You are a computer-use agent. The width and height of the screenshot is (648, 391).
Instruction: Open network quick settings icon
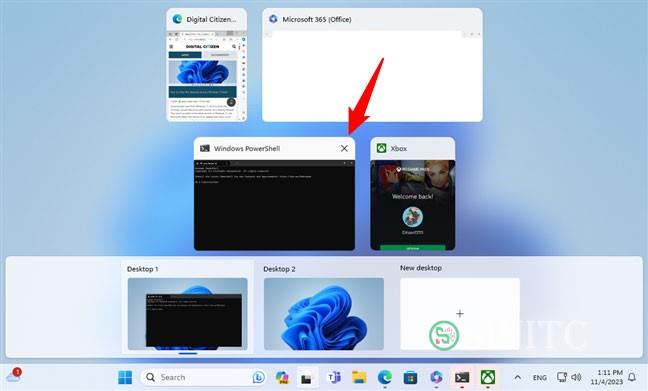point(562,377)
